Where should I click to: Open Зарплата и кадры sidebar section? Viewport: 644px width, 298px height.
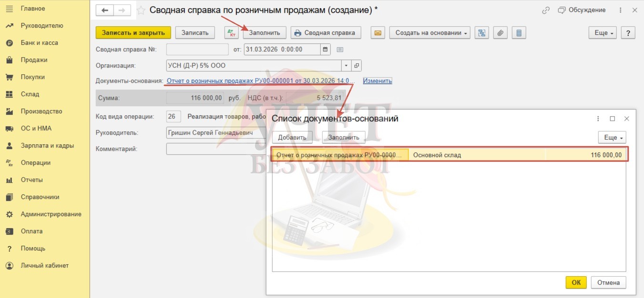(x=47, y=146)
